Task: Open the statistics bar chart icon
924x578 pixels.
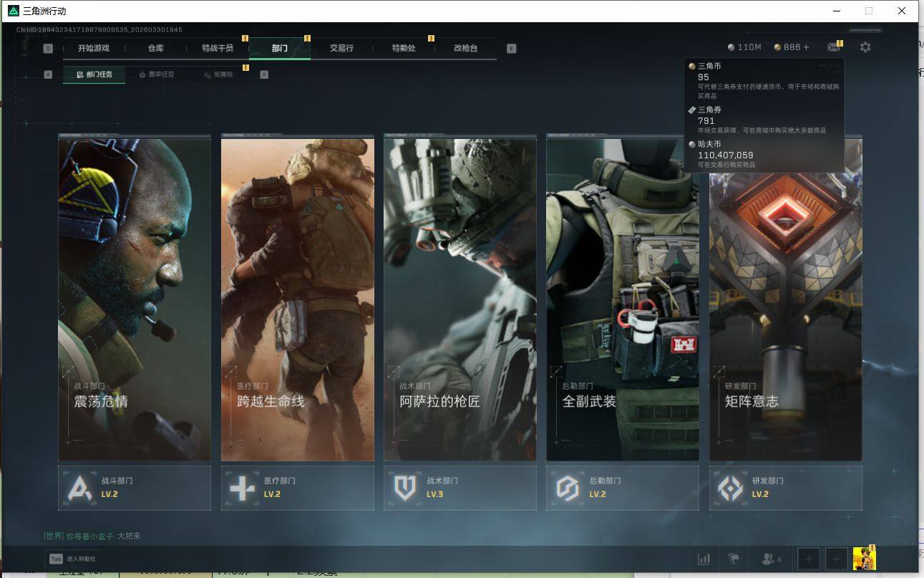Action: click(x=704, y=559)
